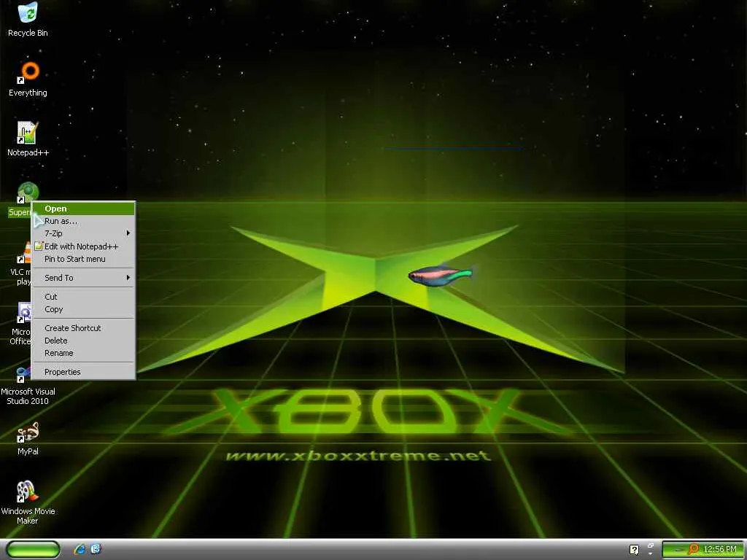This screenshot has width=747, height=560.
Task: Choose Delete in the context menu
Action: click(x=84, y=341)
